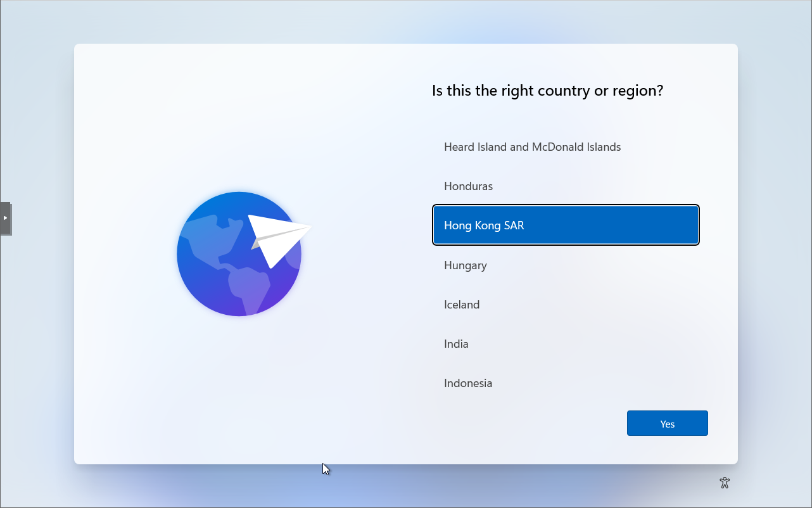Click the wallpaper area above the setup dialog

(x=405, y=22)
